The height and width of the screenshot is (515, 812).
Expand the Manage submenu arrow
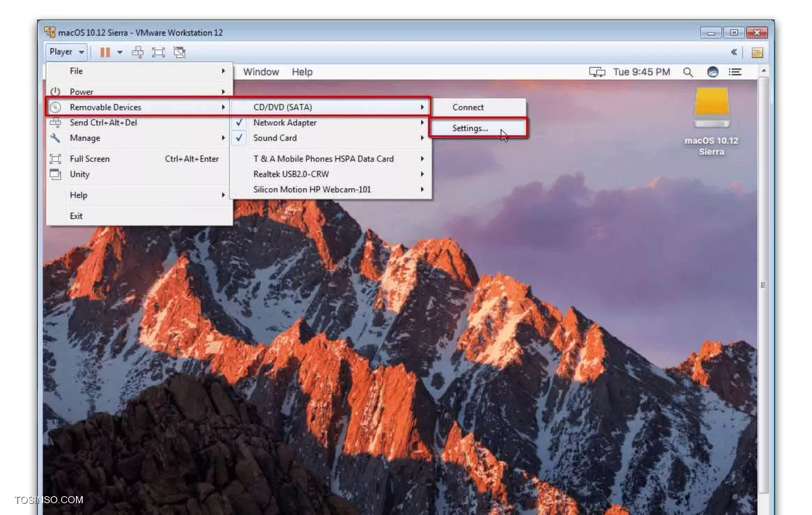(x=223, y=138)
